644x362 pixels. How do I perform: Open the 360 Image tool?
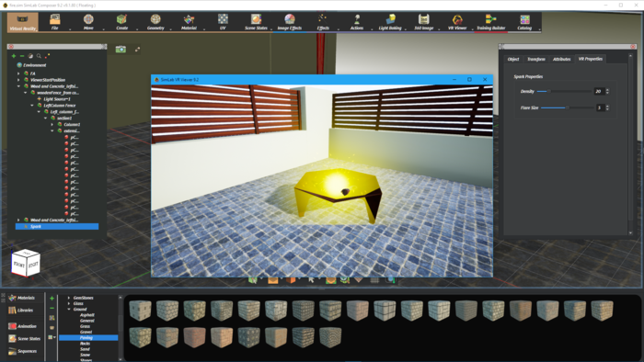423,22
